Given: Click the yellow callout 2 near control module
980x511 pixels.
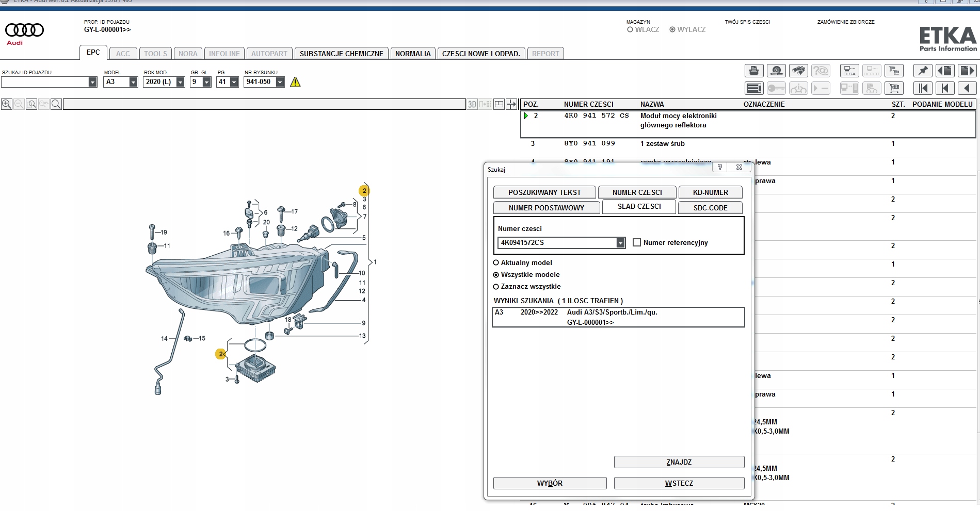Looking at the screenshot, I should 221,354.
